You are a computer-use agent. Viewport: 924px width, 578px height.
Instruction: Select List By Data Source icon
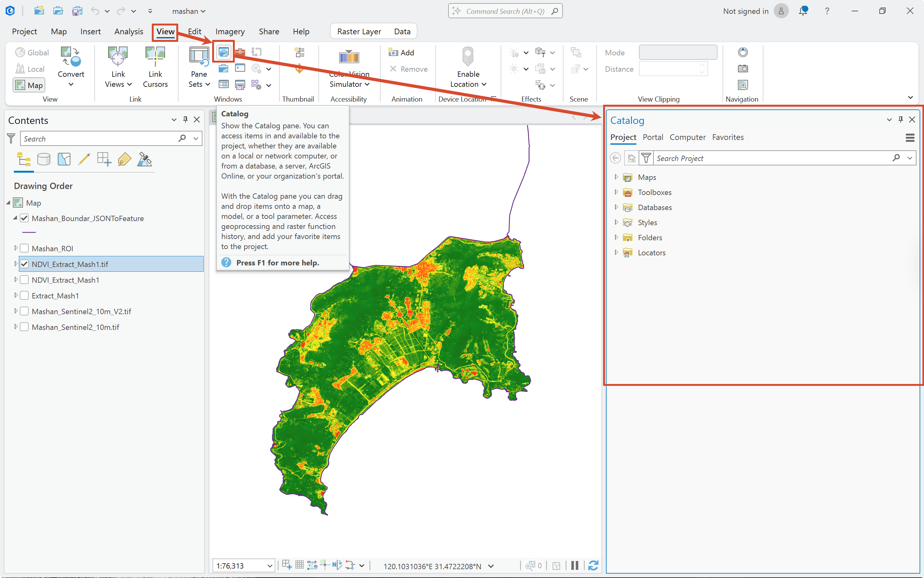pyautogui.click(x=44, y=159)
